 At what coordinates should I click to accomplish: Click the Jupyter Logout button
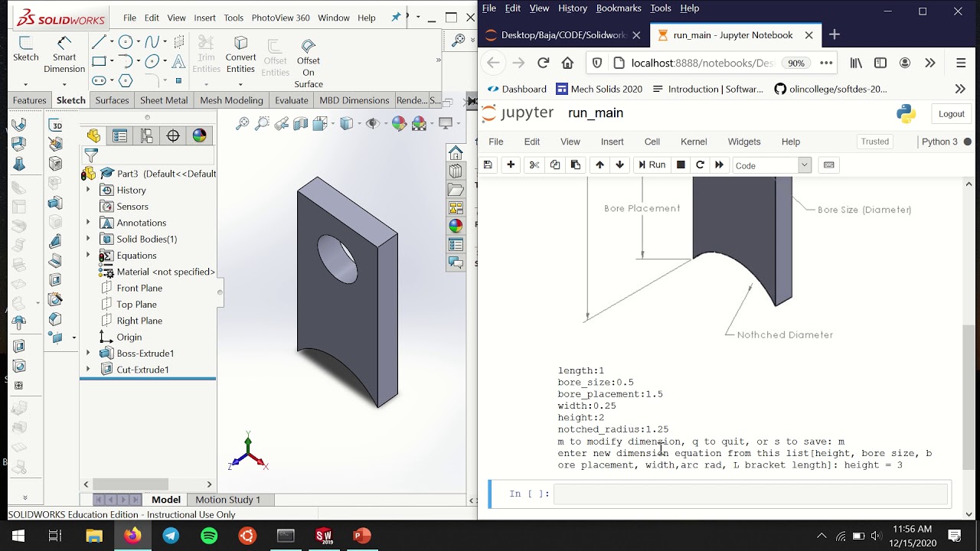click(x=951, y=114)
